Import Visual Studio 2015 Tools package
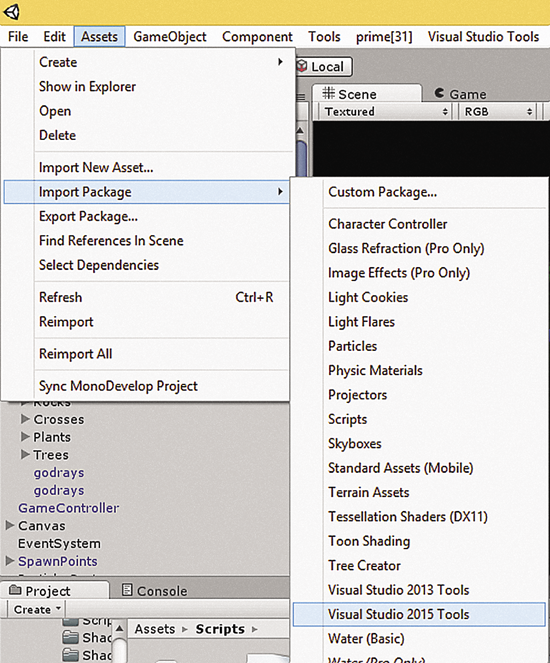 pos(419,614)
